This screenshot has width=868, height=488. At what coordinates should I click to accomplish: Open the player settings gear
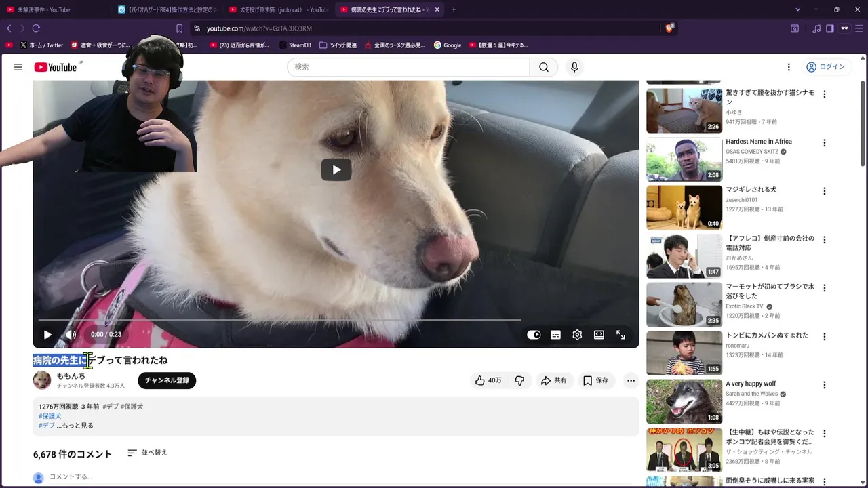pos(577,335)
